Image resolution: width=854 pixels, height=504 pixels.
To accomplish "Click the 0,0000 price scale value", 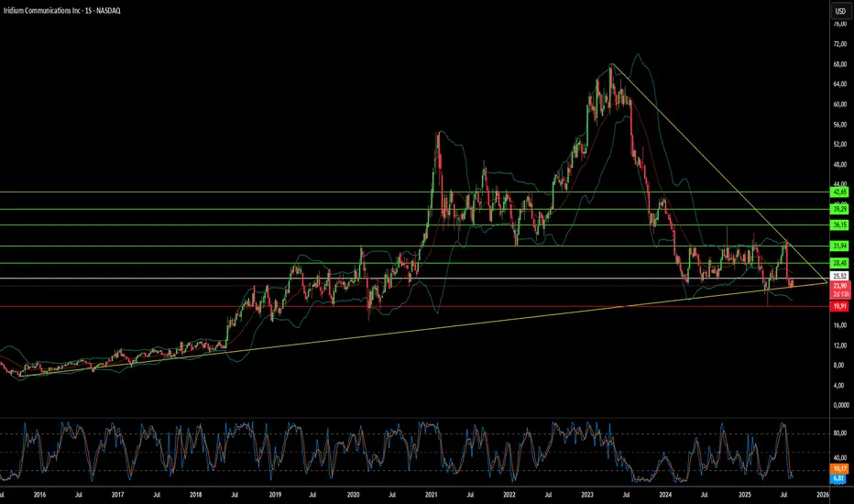I will click(841, 405).
